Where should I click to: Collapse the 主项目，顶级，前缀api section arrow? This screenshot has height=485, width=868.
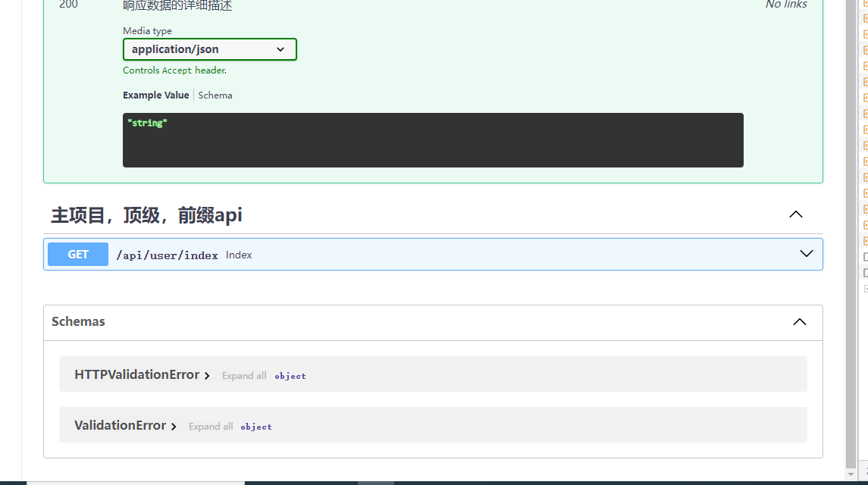(795, 214)
